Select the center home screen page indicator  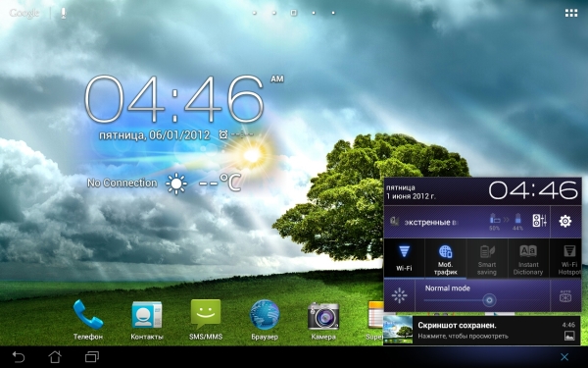(294, 13)
